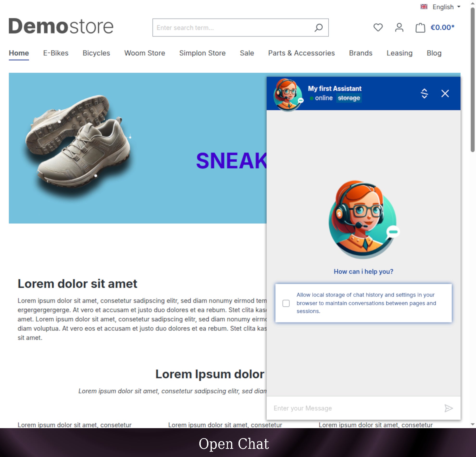Toggle the crossed-out storage badge
Image resolution: width=476 pixels, height=457 pixels.
(349, 98)
